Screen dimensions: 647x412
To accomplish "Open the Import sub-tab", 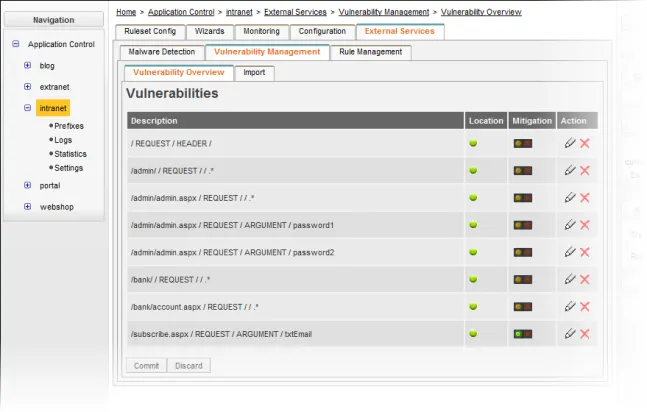I will [x=254, y=73].
